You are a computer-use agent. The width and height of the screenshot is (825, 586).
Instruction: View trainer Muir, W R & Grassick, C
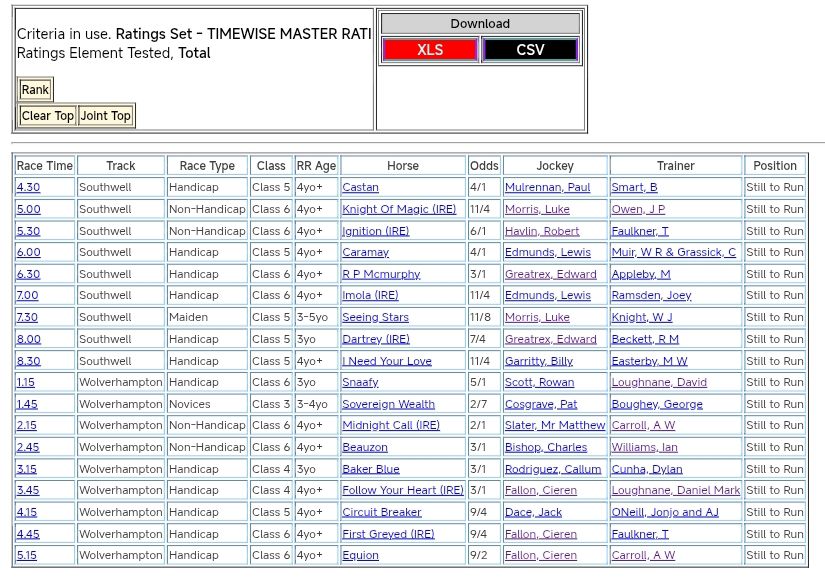click(673, 252)
